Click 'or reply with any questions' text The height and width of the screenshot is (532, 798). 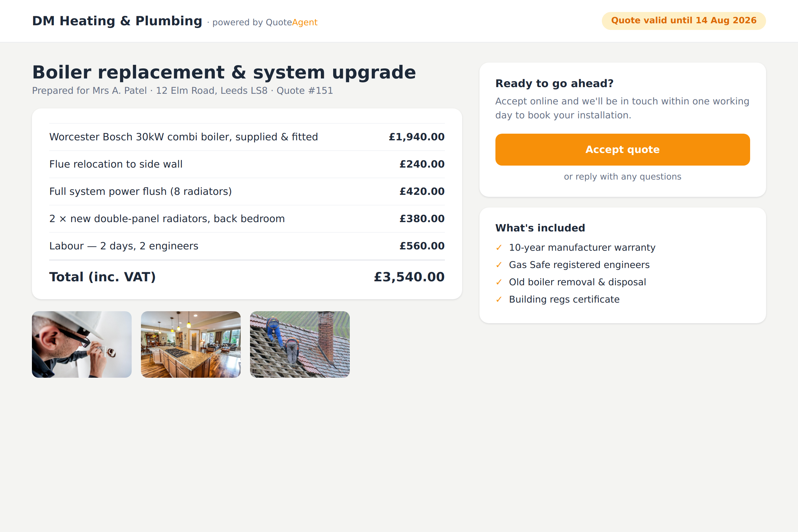pyautogui.click(x=622, y=177)
